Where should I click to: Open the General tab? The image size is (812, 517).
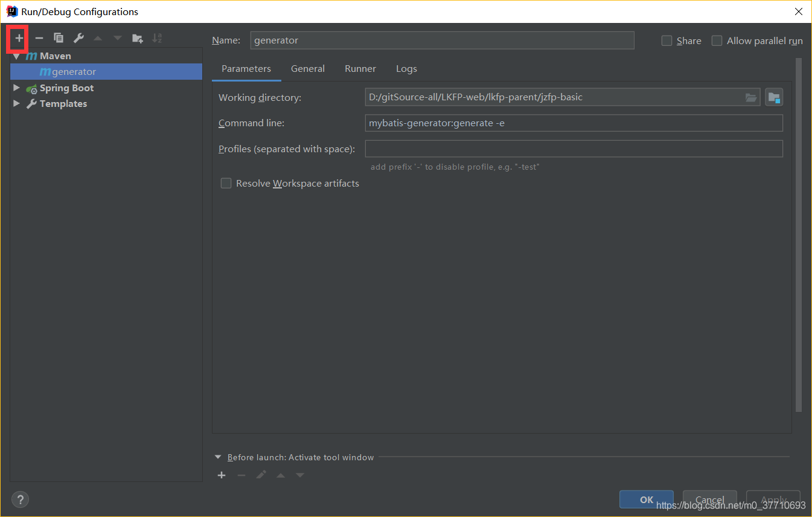(308, 69)
